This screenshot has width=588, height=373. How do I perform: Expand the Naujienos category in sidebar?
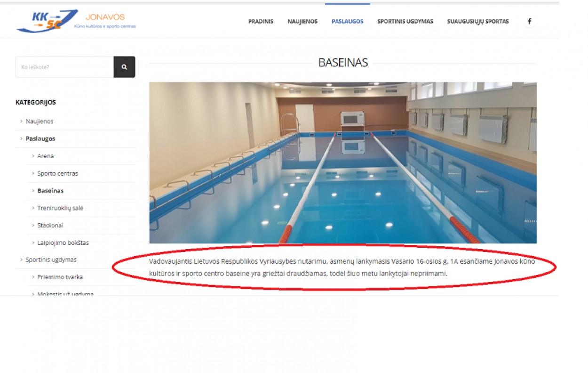40,121
